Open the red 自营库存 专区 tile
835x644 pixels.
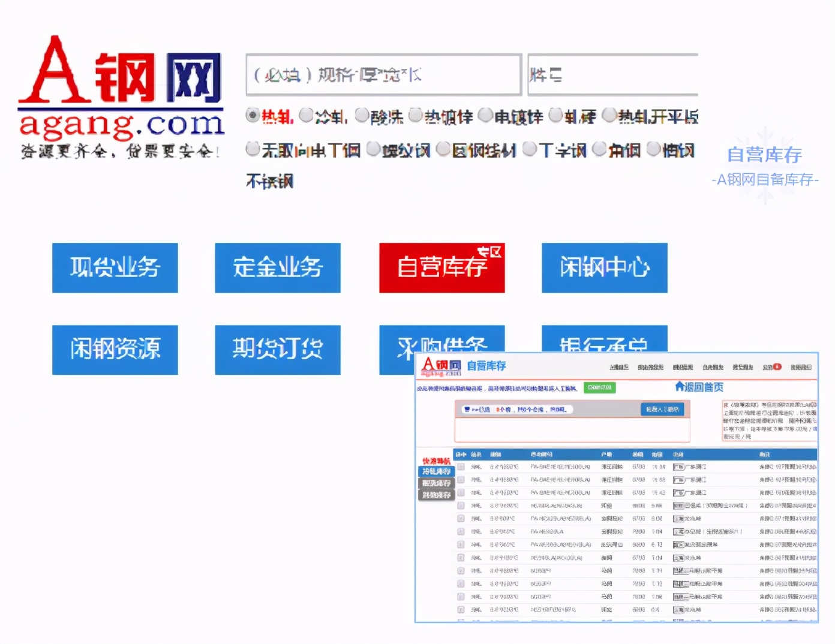[441, 267]
